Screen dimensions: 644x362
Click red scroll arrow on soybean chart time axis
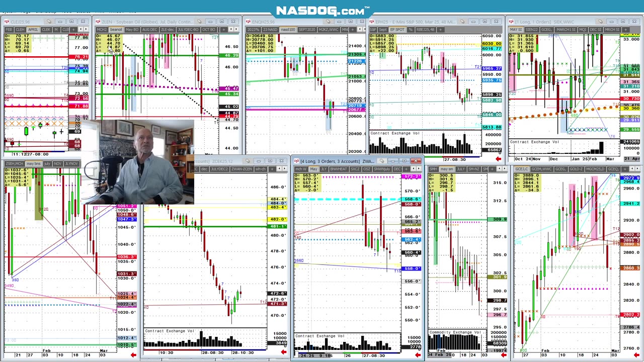click(133, 355)
